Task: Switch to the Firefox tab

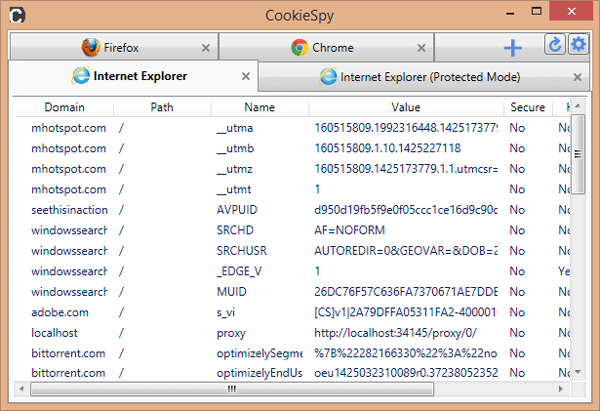Action: pos(114,47)
